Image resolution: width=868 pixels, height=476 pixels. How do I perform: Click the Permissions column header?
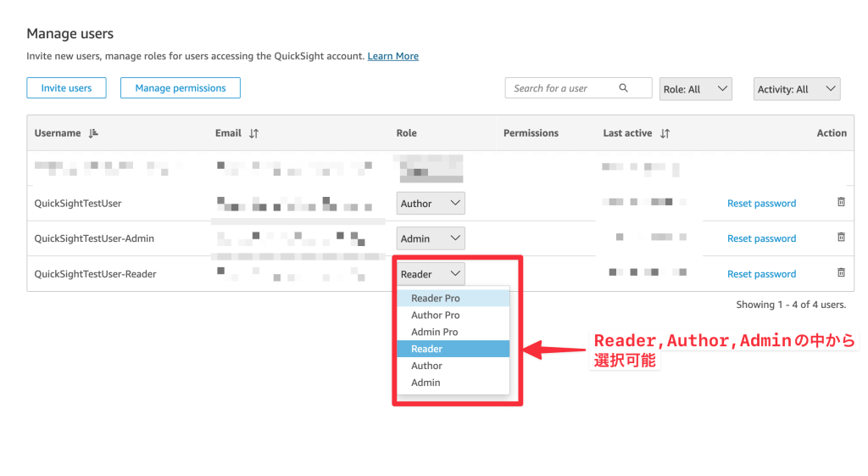point(531,133)
